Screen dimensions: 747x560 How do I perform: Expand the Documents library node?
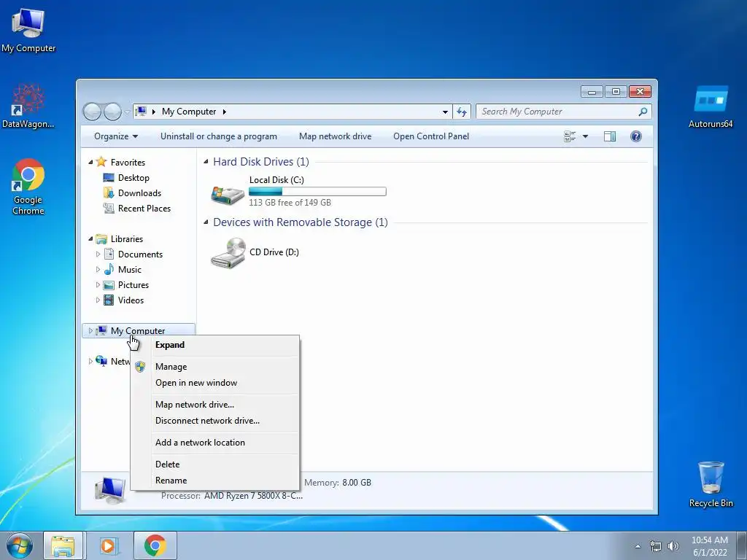pyautogui.click(x=98, y=254)
